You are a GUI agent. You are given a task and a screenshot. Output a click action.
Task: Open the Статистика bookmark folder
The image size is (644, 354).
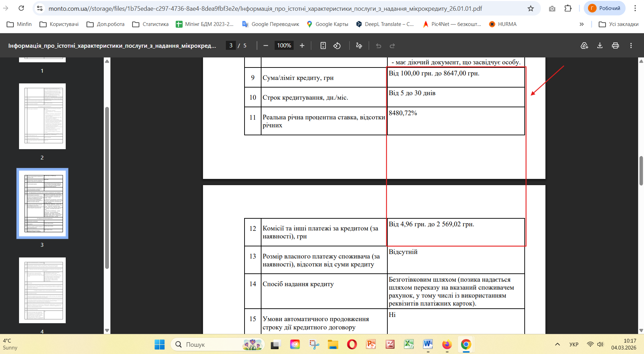pyautogui.click(x=150, y=24)
